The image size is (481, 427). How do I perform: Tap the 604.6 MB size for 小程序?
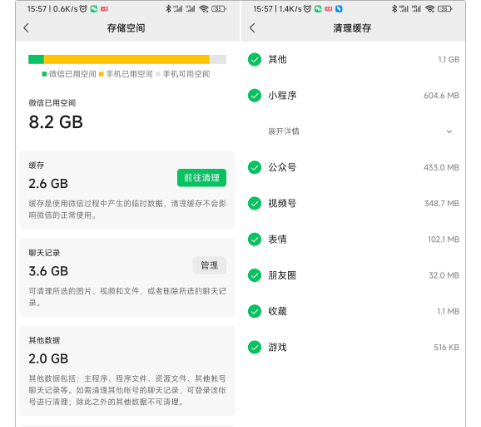pos(441,96)
